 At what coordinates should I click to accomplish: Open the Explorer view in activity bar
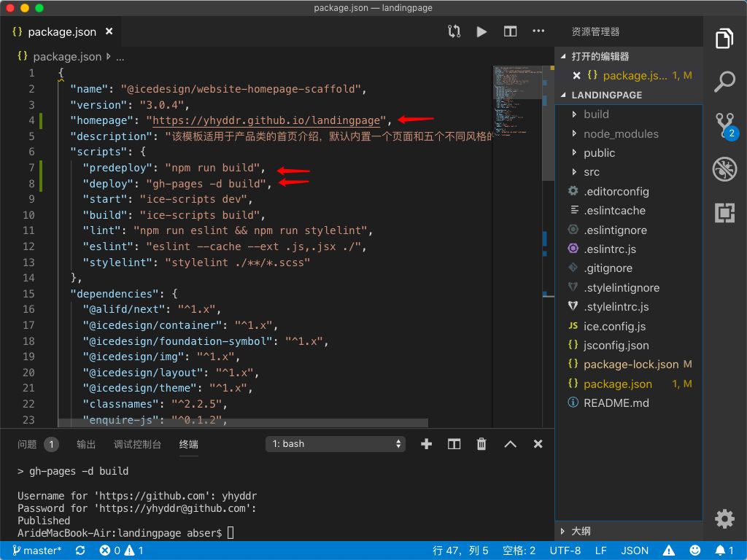pos(724,39)
